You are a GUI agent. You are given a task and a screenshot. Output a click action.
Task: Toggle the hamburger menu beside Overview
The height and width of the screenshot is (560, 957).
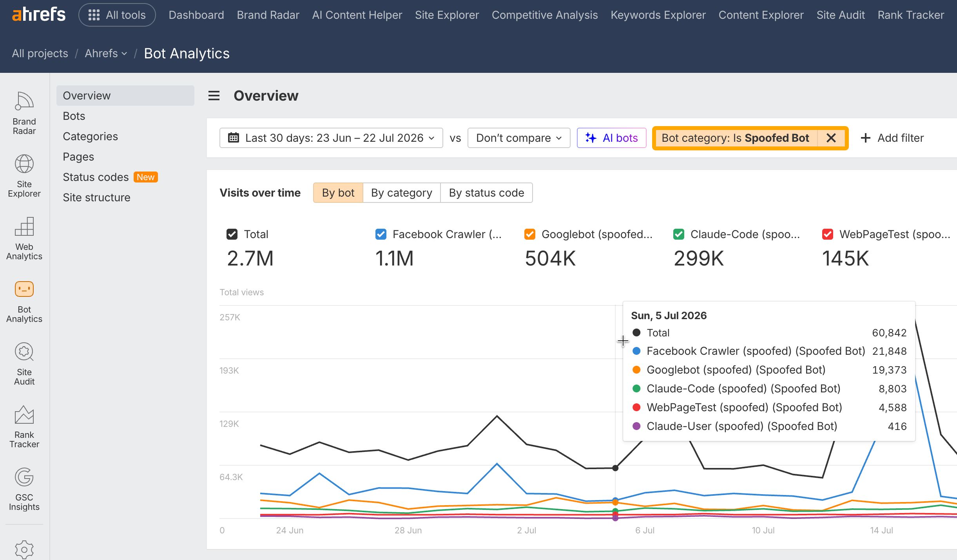(214, 96)
